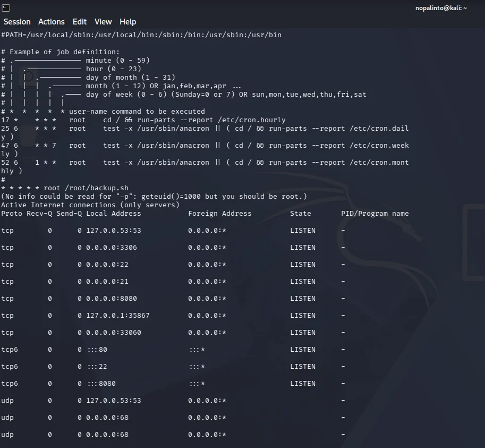Click LISTEN state in the 35867 row
485x448 pixels.
tap(302, 316)
